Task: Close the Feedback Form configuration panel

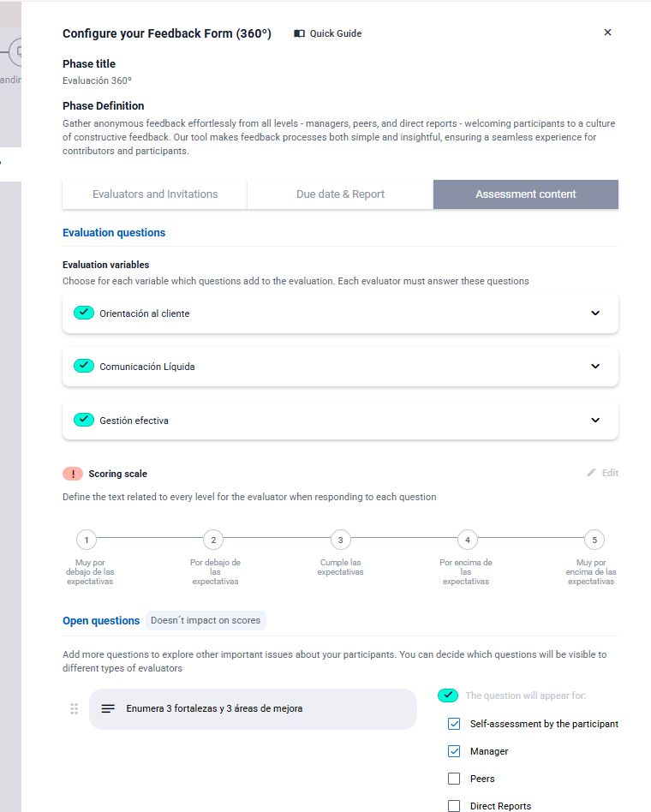Action: point(607,33)
